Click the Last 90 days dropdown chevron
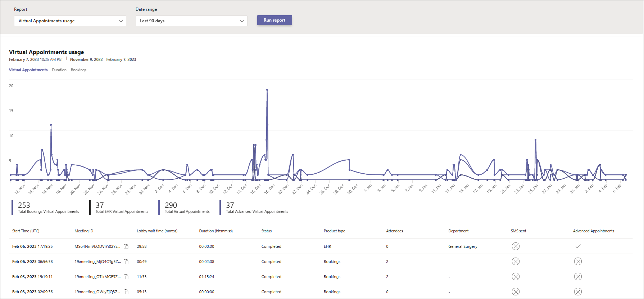 click(242, 21)
